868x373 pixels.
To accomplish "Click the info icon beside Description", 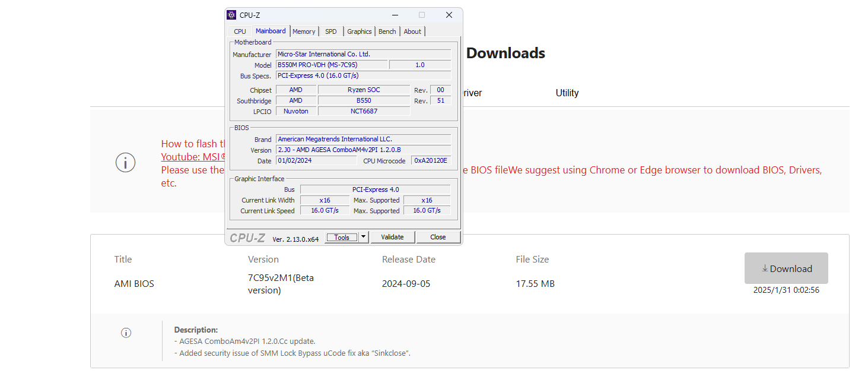I will pos(126,333).
